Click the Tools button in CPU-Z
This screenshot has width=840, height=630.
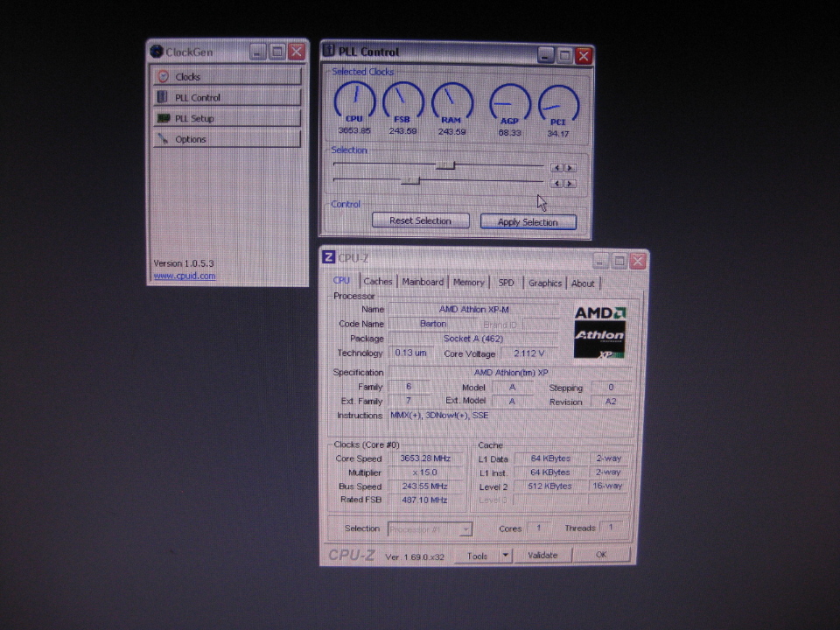(478, 556)
